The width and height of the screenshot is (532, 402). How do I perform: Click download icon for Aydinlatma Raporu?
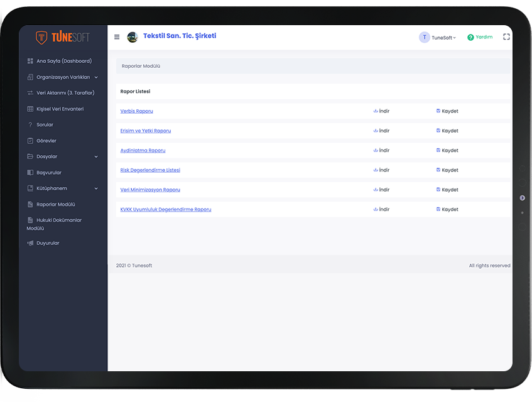pos(376,150)
